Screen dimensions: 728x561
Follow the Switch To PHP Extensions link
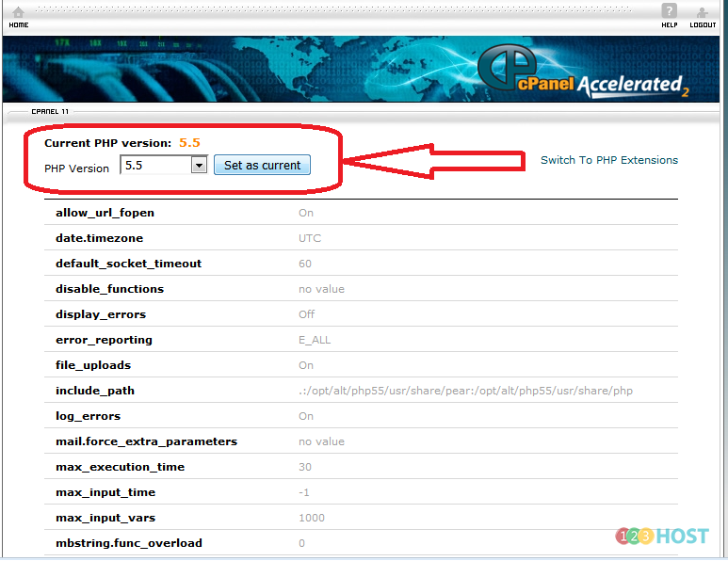tap(608, 160)
